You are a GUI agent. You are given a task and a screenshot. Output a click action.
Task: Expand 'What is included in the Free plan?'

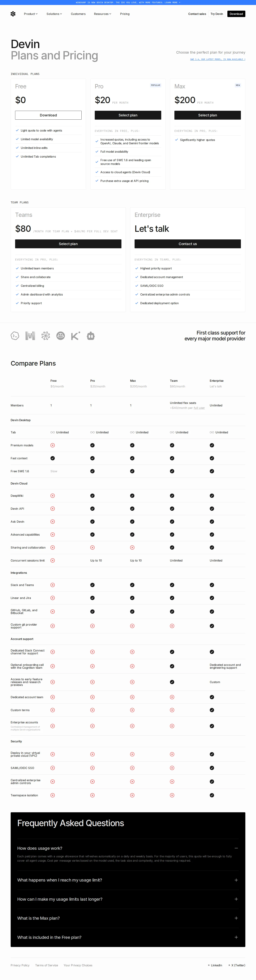[236, 937]
